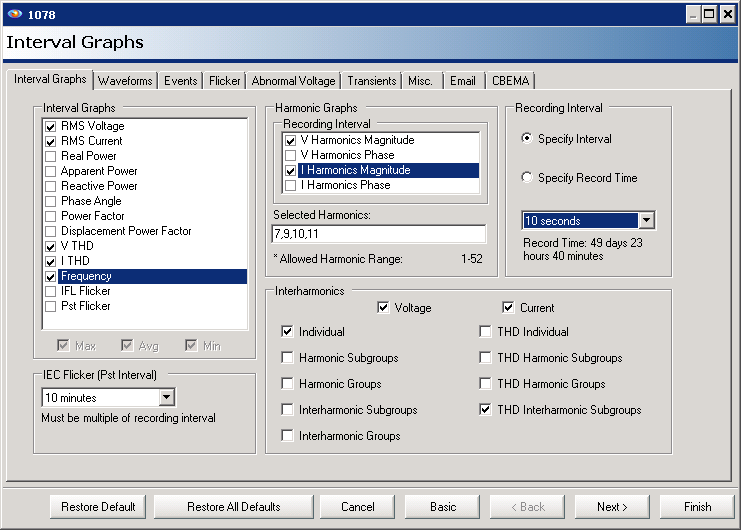Uncheck I Harmonics Magnitude
The height and width of the screenshot is (530, 741).
pos(291,171)
